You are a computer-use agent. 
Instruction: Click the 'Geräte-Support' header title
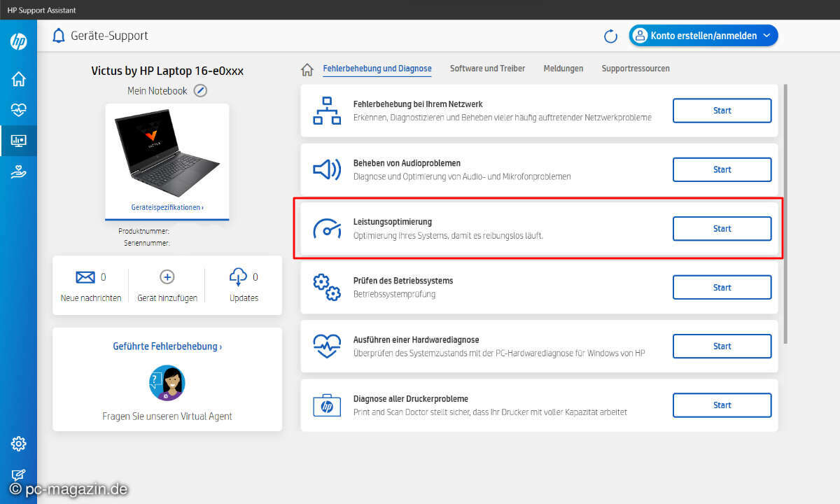109,36
